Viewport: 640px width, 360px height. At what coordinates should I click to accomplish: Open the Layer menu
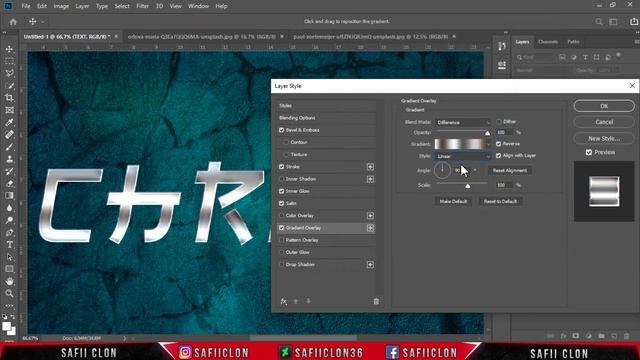click(x=82, y=6)
